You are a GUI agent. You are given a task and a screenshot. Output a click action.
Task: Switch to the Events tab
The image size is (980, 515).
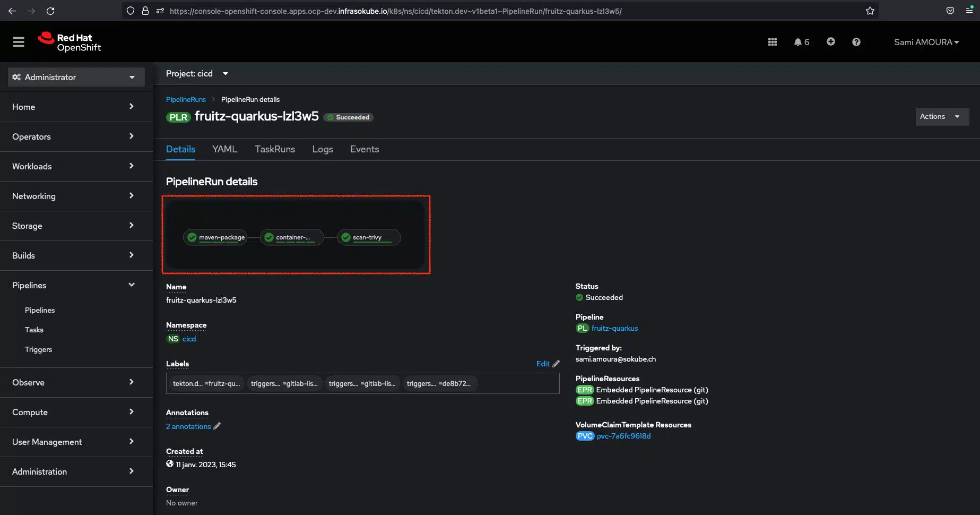point(365,149)
